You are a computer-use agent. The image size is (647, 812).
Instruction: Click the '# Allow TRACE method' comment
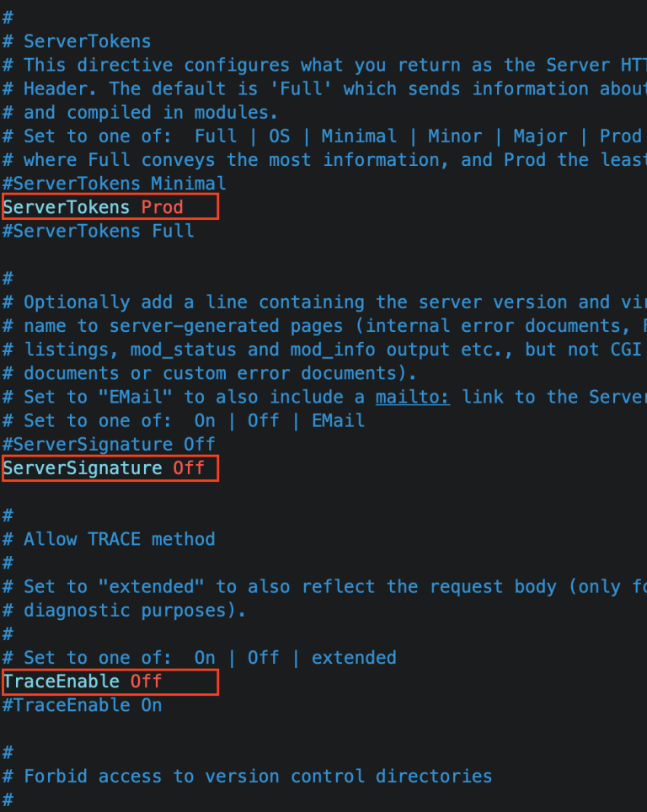point(109,539)
